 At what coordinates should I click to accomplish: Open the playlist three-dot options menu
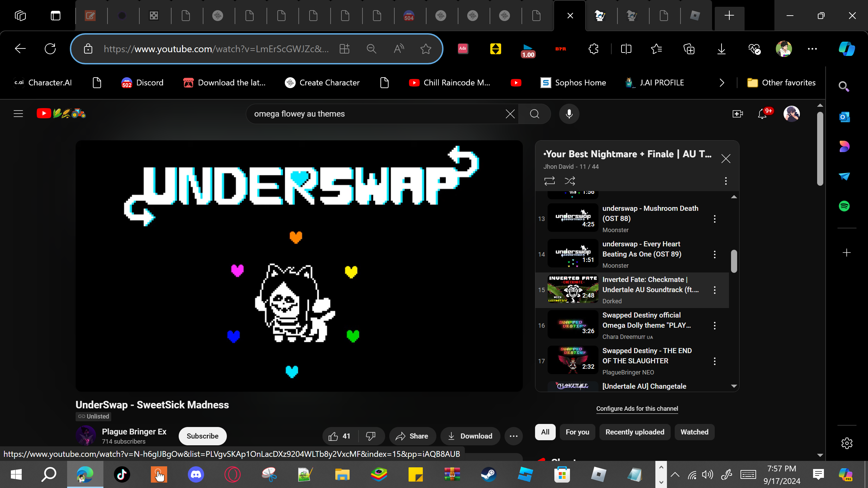[x=726, y=181]
